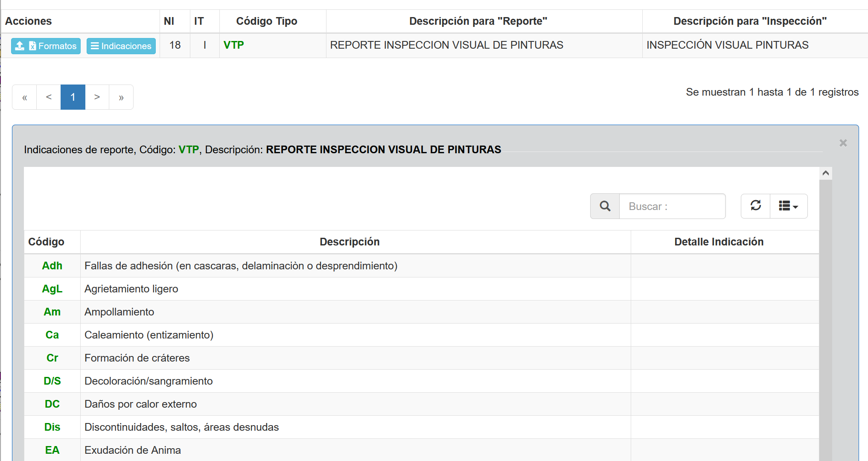The image size is (868, 461).
Task: Select page 1 in pagination
Action: pos(73,97)
